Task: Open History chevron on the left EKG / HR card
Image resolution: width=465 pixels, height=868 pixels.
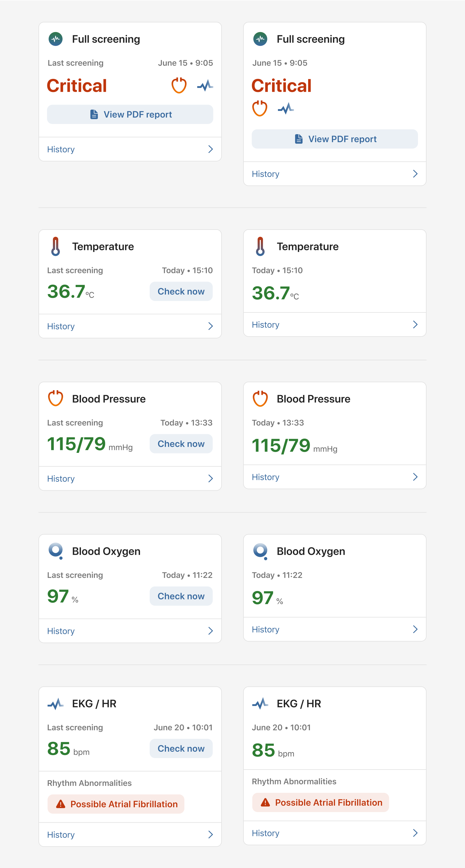Action: (x=211, y=834)
